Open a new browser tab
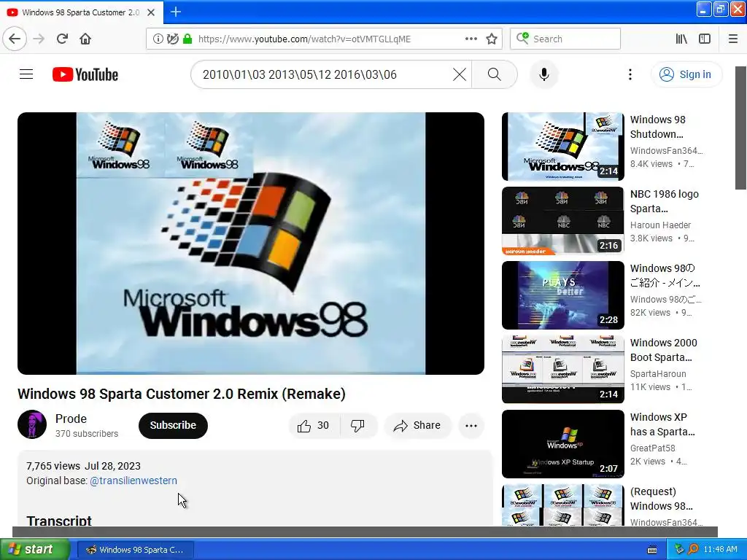Viewport: 747px width, 560px height. (175, 12)
